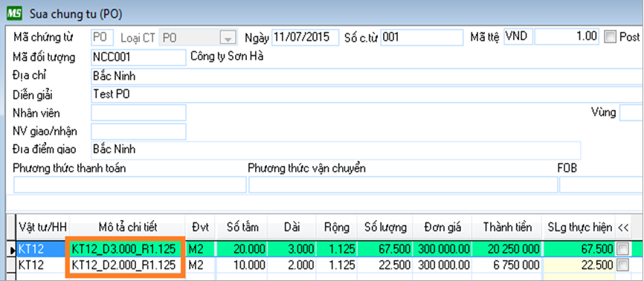Click the Mô tả chi tiết column header
644x281 pixels.
click(x=127, y=227)
